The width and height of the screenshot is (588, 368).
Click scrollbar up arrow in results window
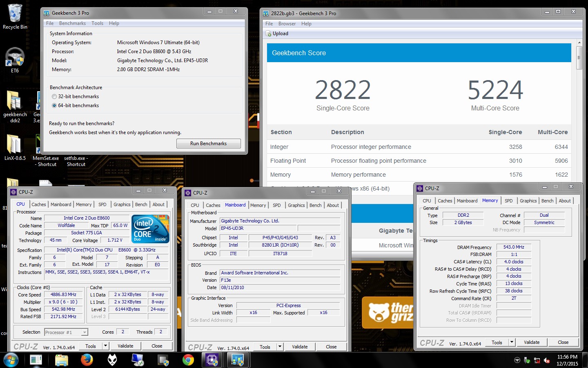point(579,43)
